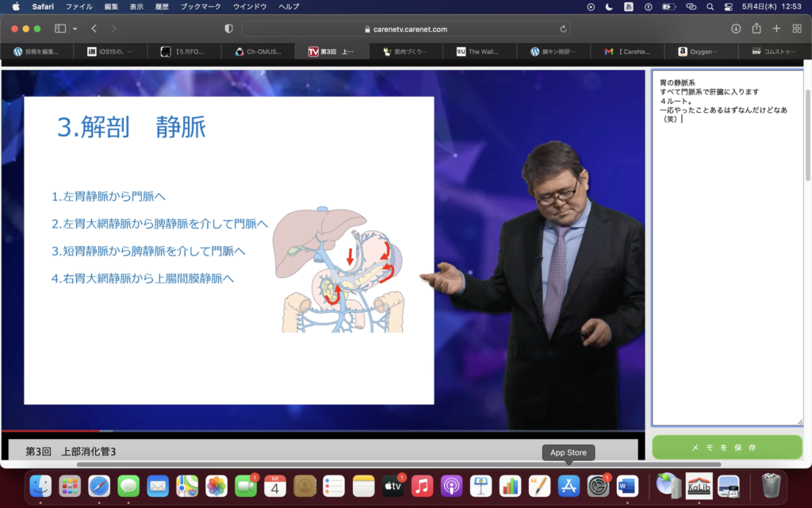Click the privacy report shield icon
The width and height of the screenshot is (812, 508).
(x=229, y=29)
